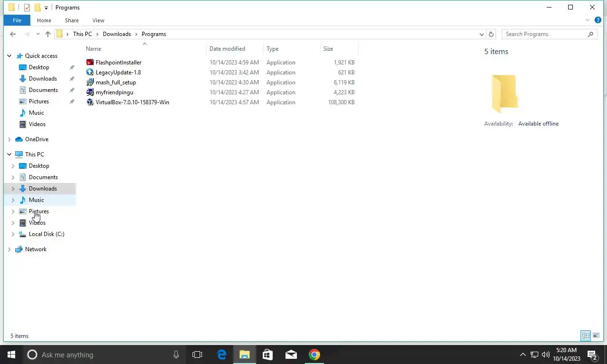The height and width of the screenshot is (364, 607).
Task: Click Properties icon in Quick Access Toolbar
Action: pos(27,8)
